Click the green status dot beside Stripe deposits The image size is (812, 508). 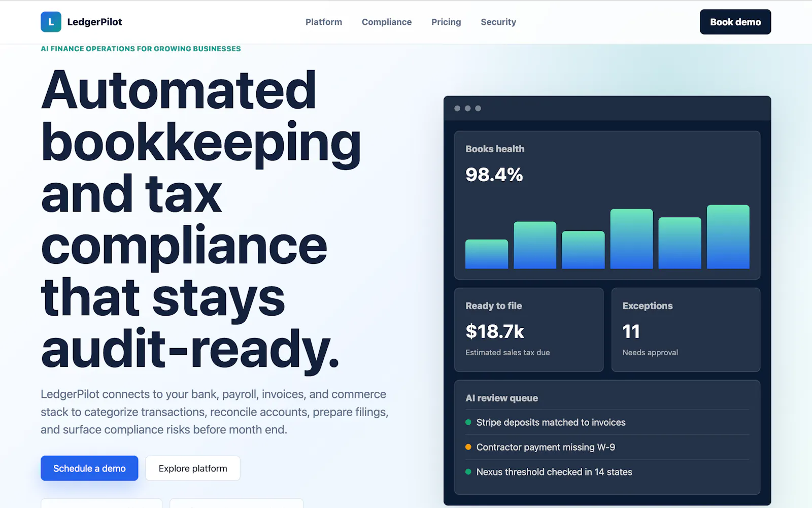[x=468, y=422]
